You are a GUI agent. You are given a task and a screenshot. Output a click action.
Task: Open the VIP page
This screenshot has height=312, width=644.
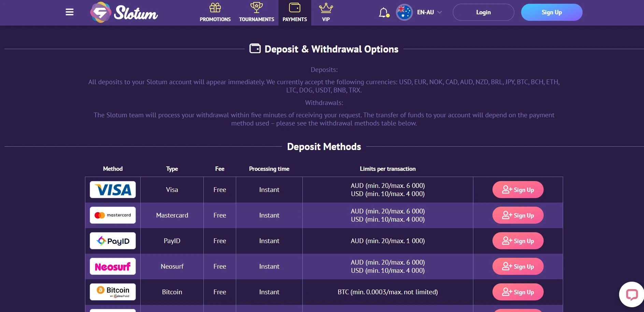click(x=326, y=13)
